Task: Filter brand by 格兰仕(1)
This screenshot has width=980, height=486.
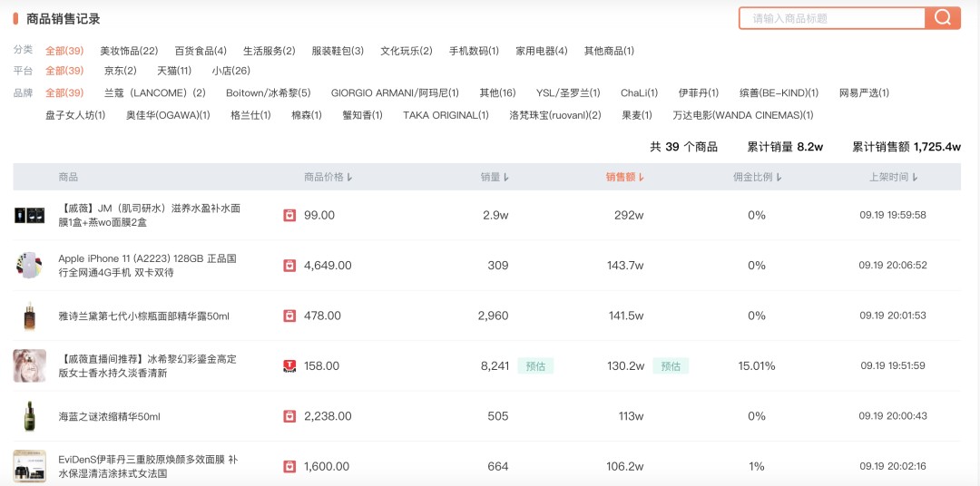Action: point(250,115)
